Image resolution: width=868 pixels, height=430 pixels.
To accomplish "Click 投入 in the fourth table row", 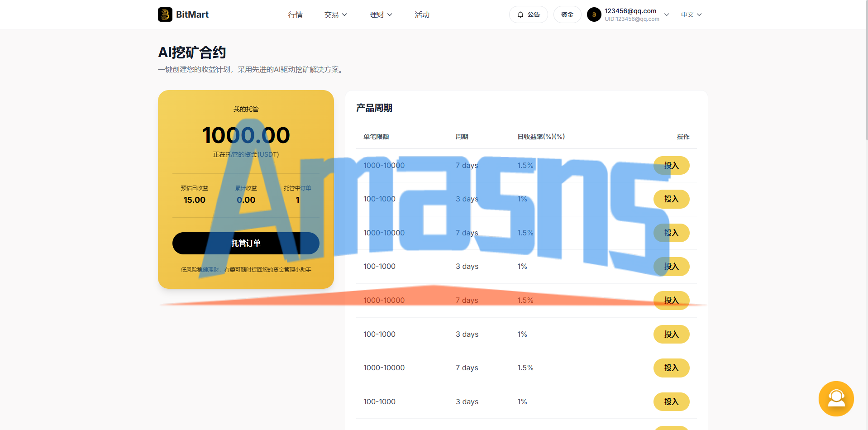I will [x=671, y=266].
